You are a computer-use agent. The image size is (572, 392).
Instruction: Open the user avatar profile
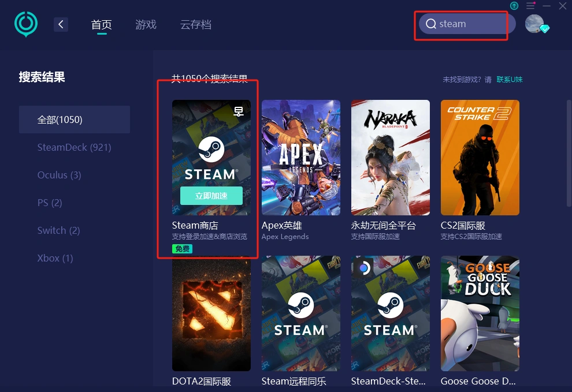534,24
